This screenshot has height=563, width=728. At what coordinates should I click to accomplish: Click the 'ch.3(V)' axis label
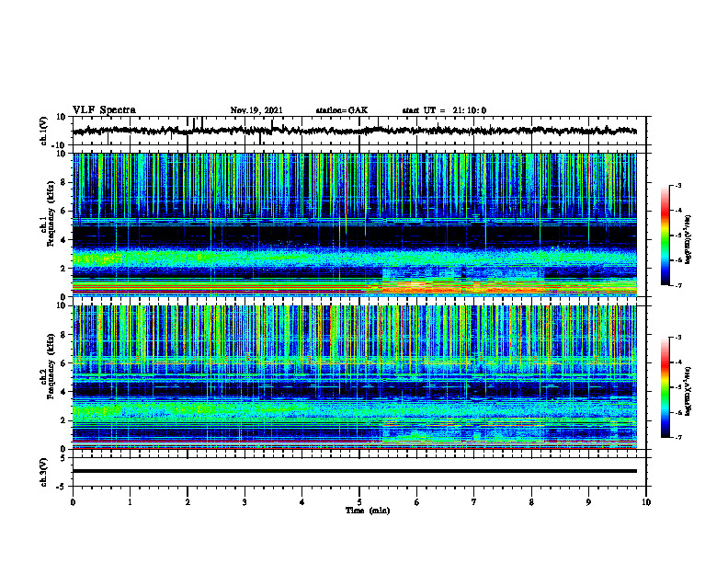44,472
